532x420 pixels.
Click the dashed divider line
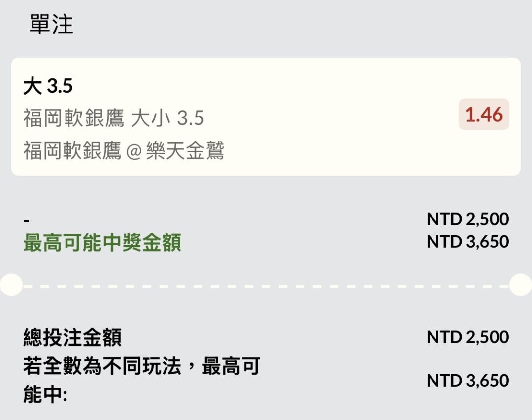pyautogui.click(x=266, y=285)
